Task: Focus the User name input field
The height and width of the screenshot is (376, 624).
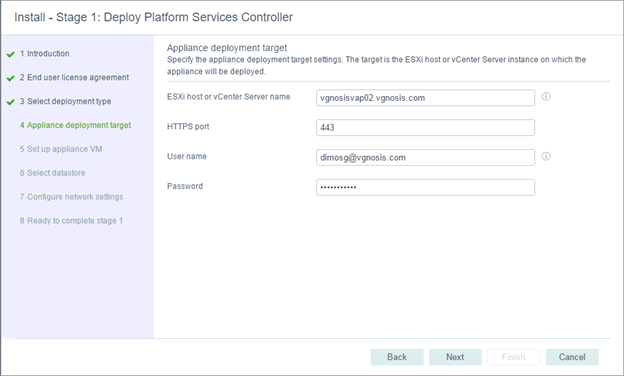Action: pos(425,158)
